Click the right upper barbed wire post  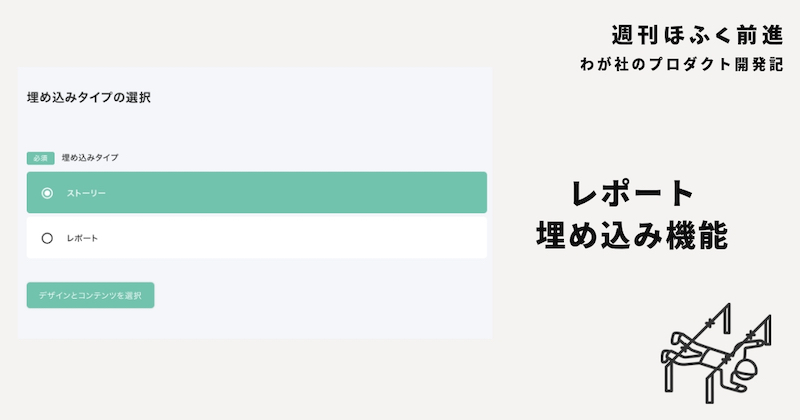coord(768,330)
